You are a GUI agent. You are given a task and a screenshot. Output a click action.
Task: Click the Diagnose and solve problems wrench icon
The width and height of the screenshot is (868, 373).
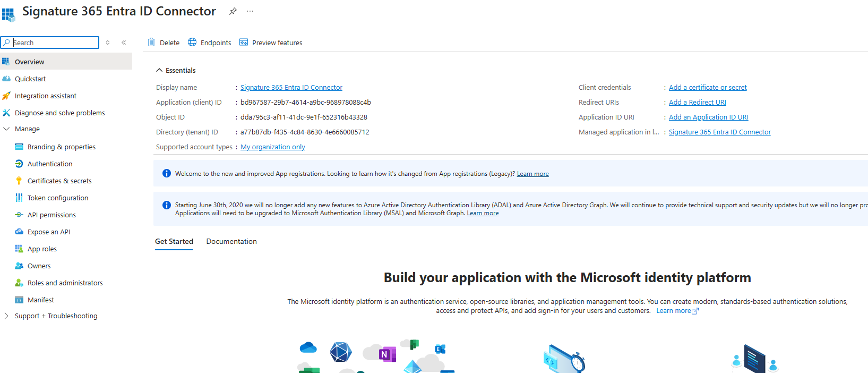click(x=6, y=113)
